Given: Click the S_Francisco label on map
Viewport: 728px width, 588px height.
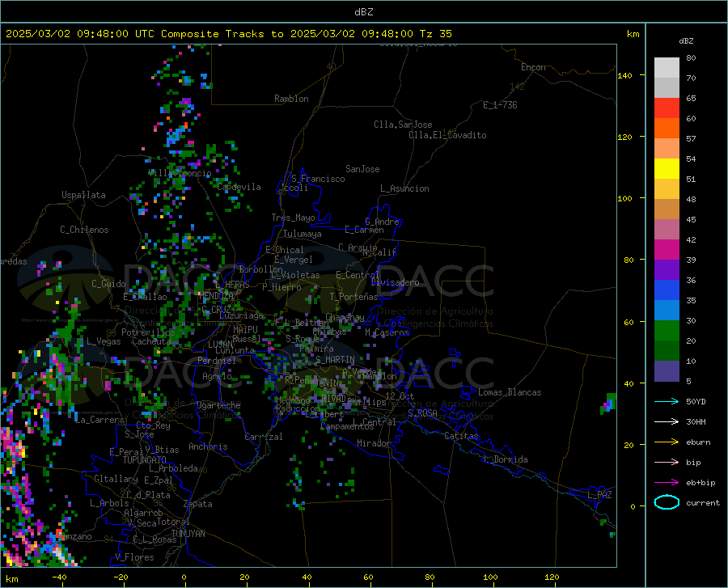Looking at the screenshot, I should pos(318,179).
